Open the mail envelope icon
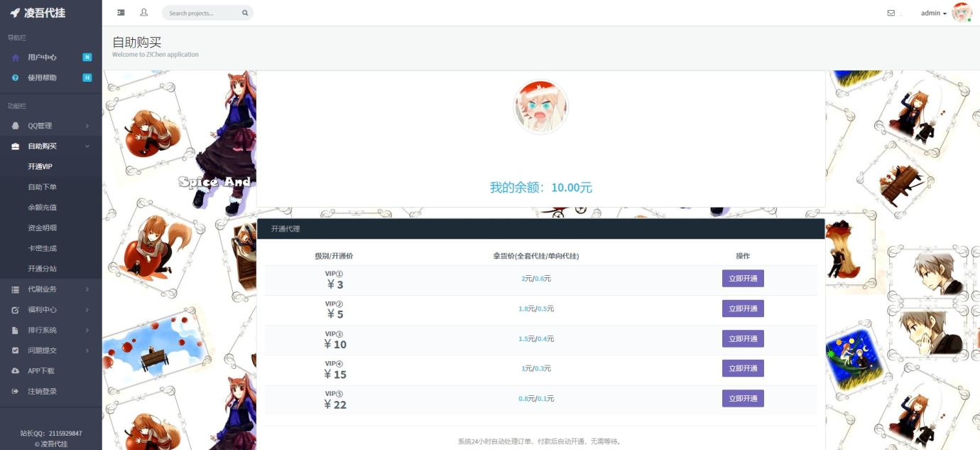The image size is (980, 450). (891, 13)
